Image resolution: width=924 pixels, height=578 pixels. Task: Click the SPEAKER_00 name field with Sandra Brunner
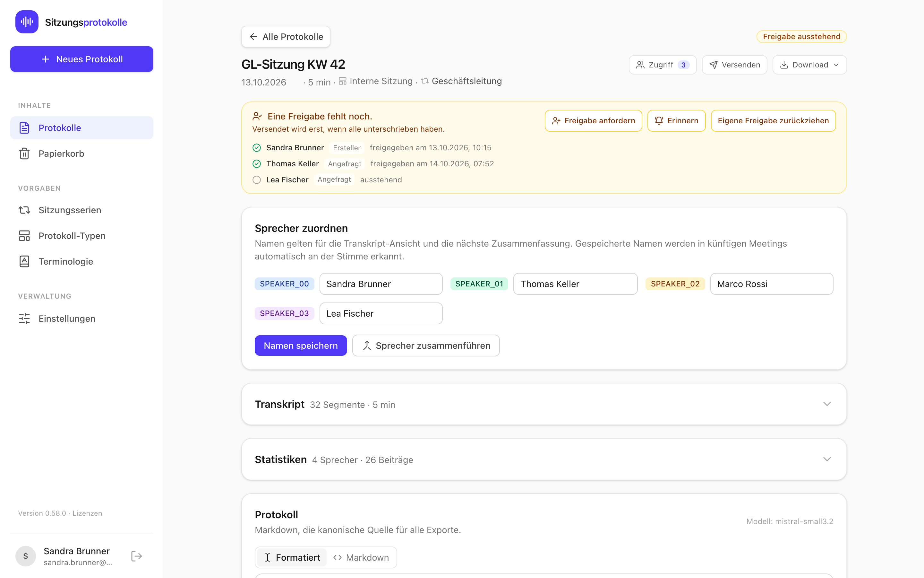pyautogui.click(x=381, y=284)
